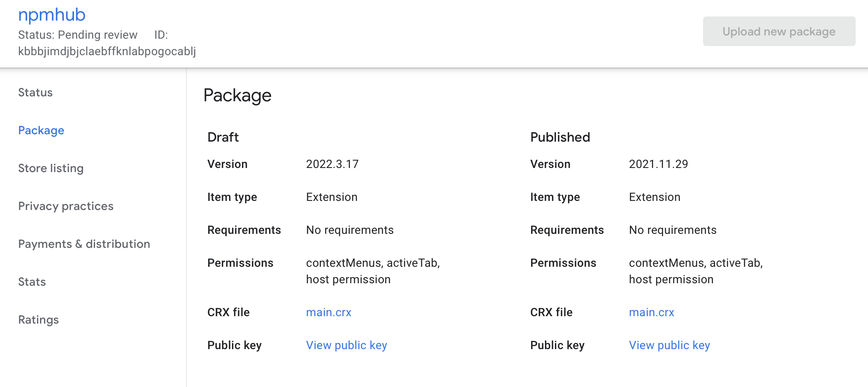Navigate to Payments & distribution
Viewport: 868px width, 387px height.
click(x=84, y=244)
